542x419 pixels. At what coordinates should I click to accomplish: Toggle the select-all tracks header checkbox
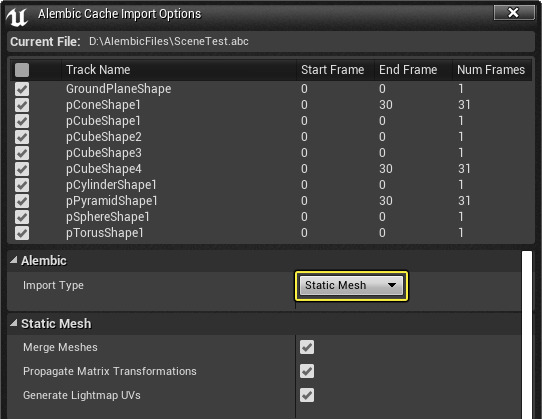[x=22, y=70]
